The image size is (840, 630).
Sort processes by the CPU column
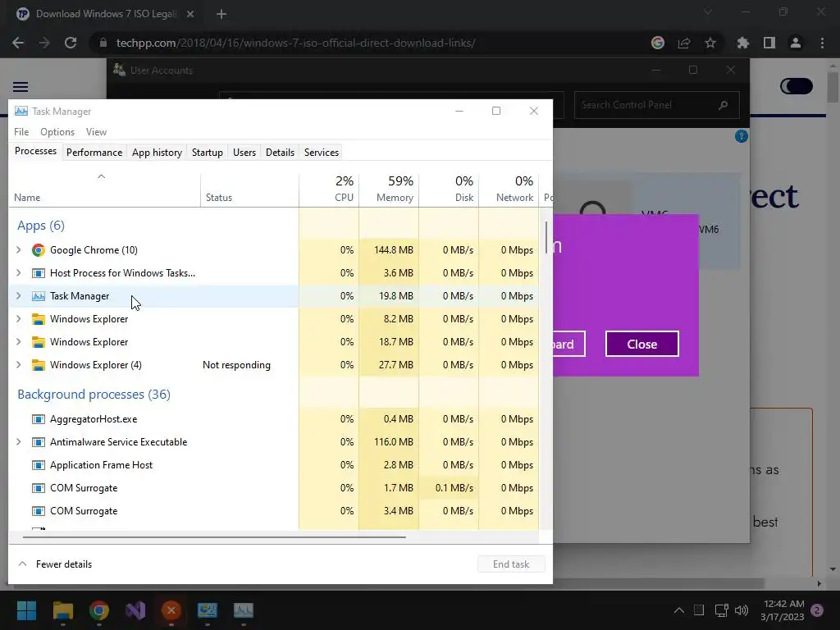[330, 189]
